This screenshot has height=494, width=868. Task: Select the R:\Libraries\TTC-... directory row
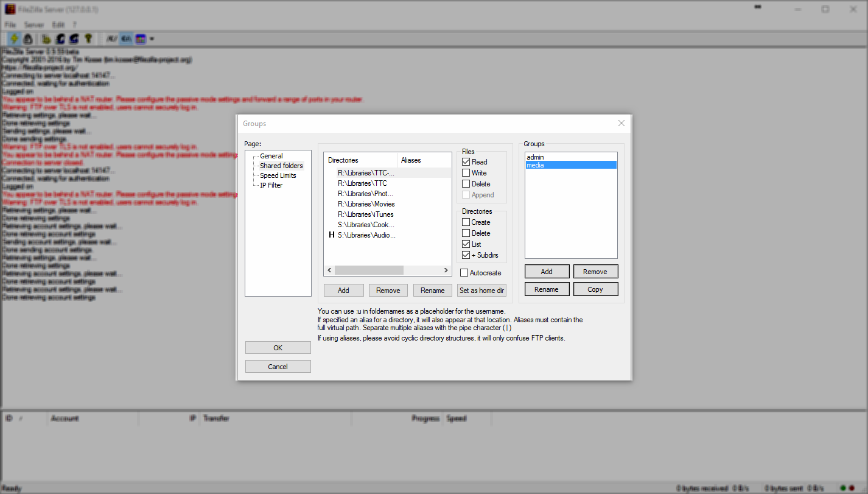tap(388, 173)
